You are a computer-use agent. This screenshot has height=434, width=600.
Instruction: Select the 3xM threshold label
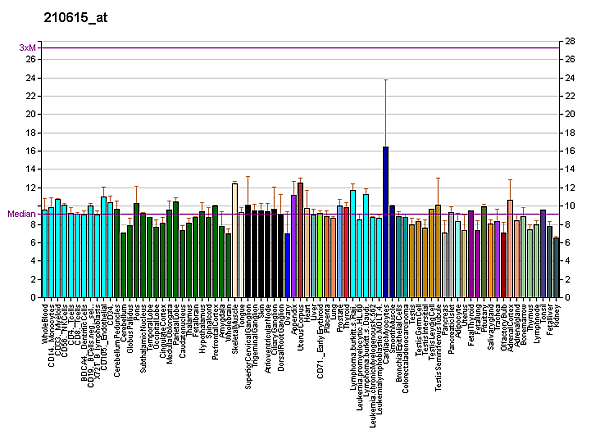click(x=28, y=47)
